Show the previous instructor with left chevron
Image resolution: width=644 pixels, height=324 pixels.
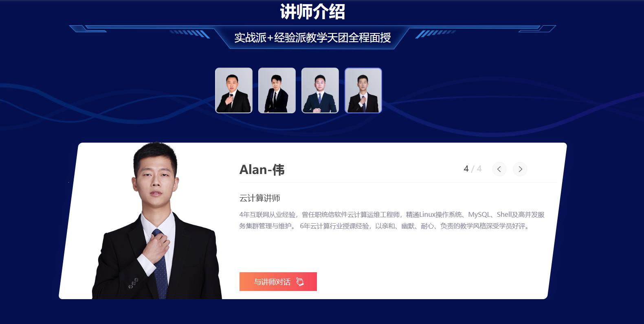point(499,169)
